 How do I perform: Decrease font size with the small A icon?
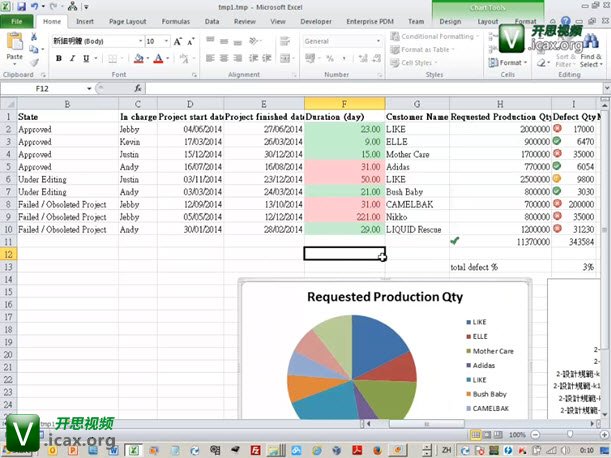(x=191, y=41)
